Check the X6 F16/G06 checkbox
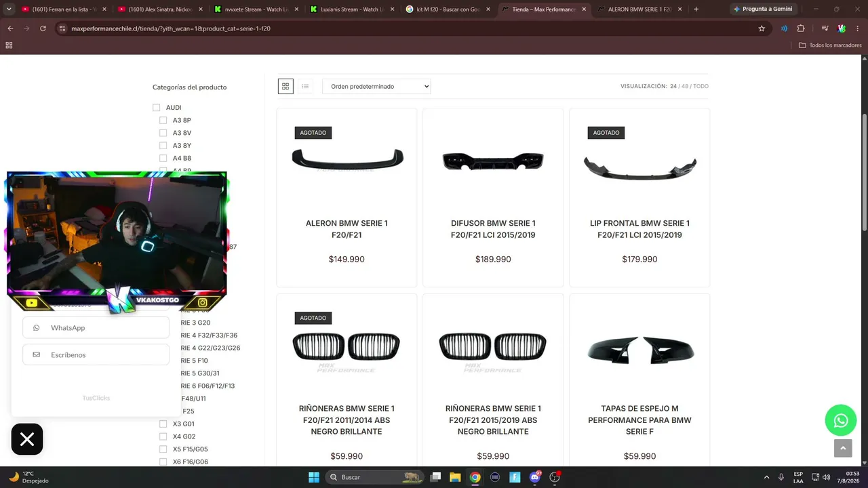 tap(163, 462)
